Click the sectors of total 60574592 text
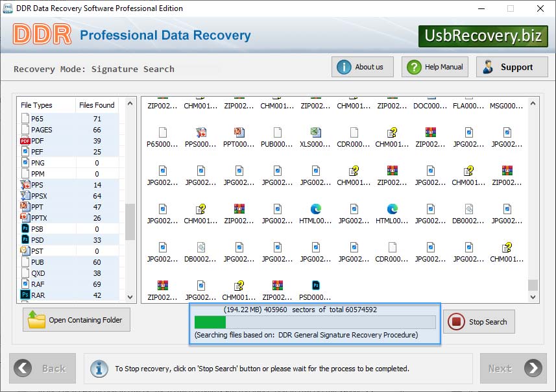Viewport: 556px width, 392px height. point(334,310)
